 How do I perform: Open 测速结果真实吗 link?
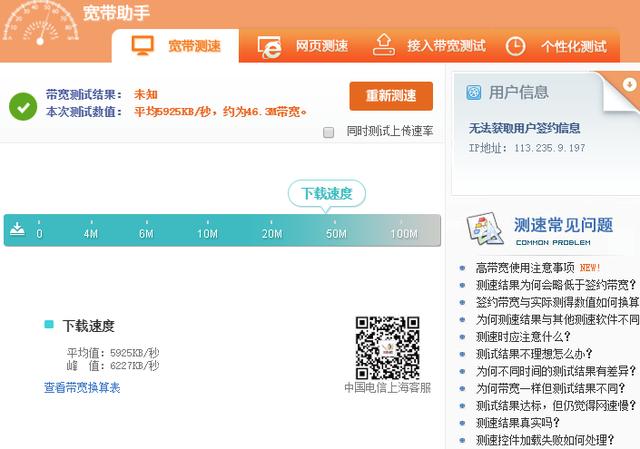(x=518, y=422)
